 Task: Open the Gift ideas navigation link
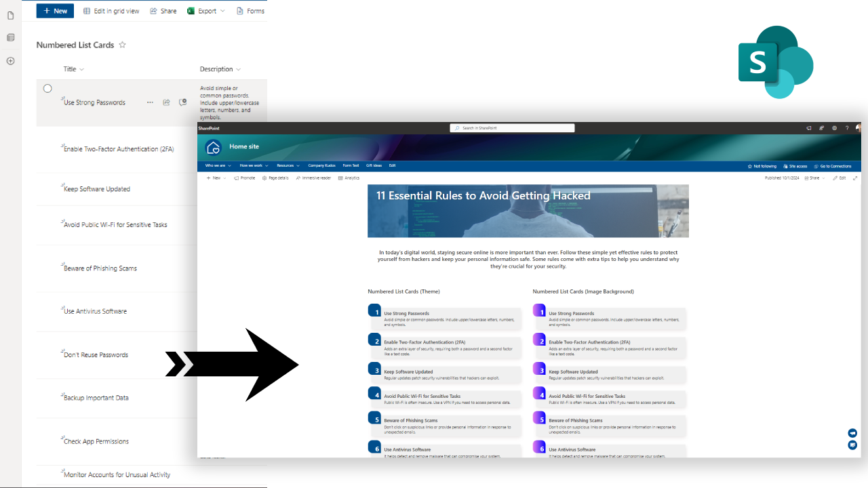pyautogui.click(x=374, y=166)
